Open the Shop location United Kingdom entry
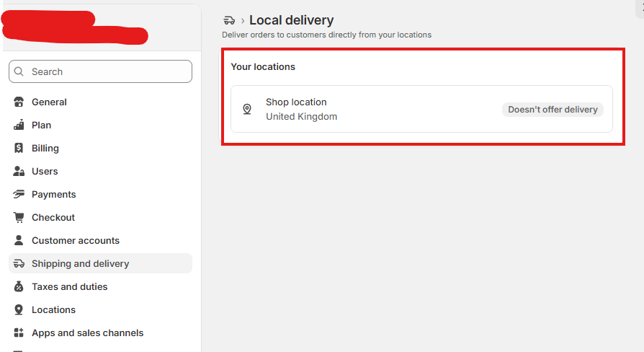Image resolution: width=644 pixels, height=352 pixels. tap(421, 109)
